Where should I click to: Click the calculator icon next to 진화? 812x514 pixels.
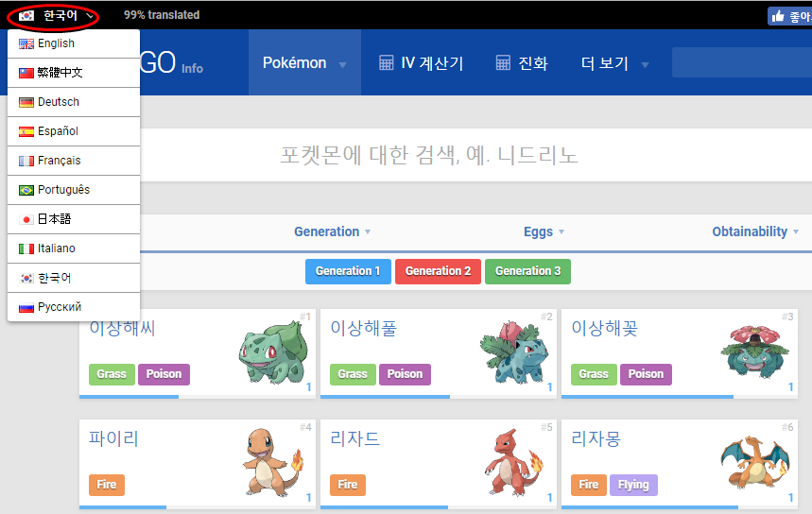[503, 62]
